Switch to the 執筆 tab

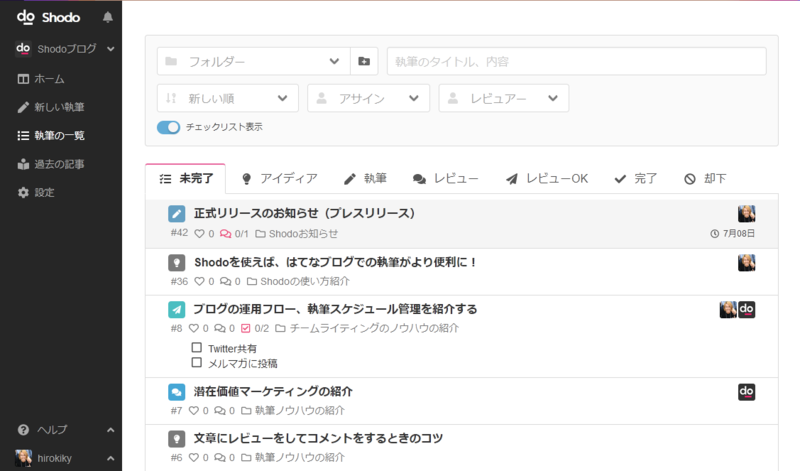[x=365, y=179]
